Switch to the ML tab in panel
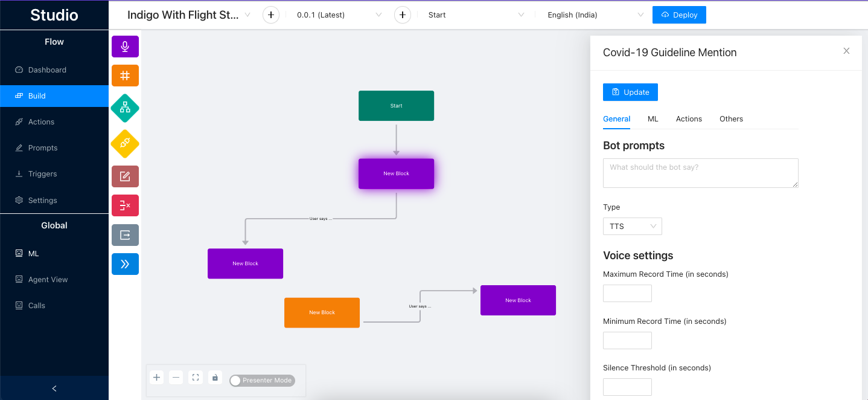 [653, 119]
